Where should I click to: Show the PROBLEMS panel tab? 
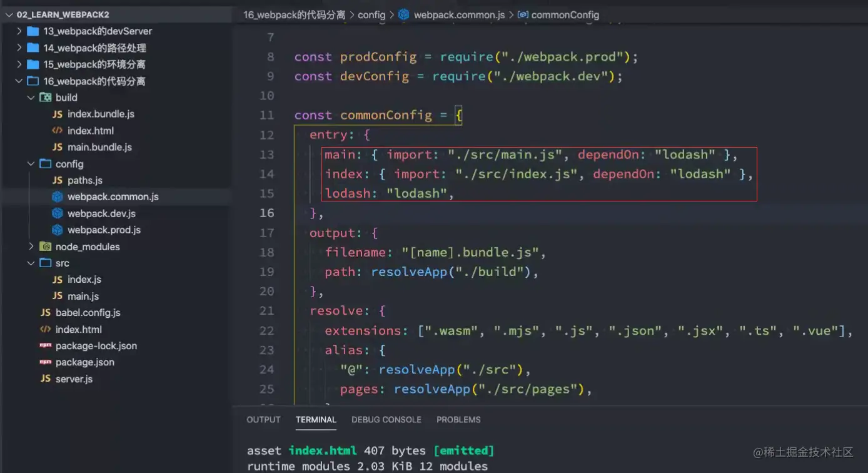pyautogui.click(x=458, y=420)
